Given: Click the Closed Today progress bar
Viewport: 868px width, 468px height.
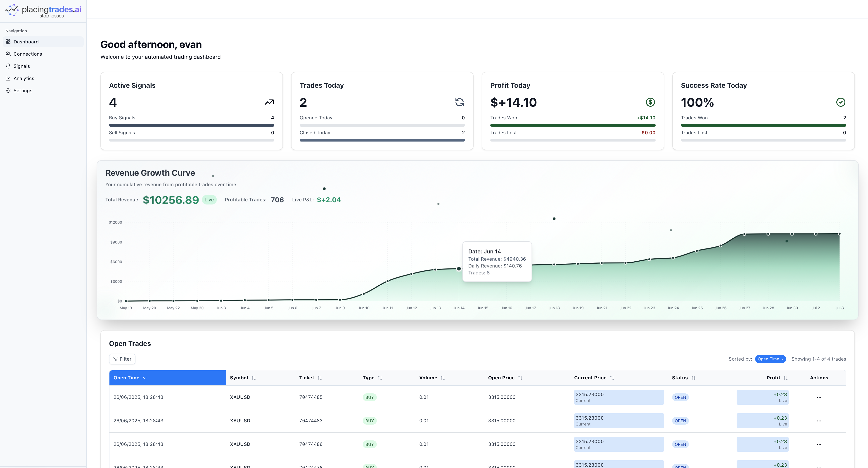Looking at the screenshot, I should pos(382,140).
